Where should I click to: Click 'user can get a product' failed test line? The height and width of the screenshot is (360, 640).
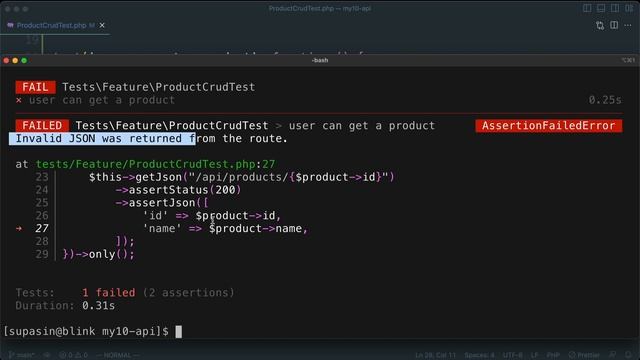click(102, 100)
